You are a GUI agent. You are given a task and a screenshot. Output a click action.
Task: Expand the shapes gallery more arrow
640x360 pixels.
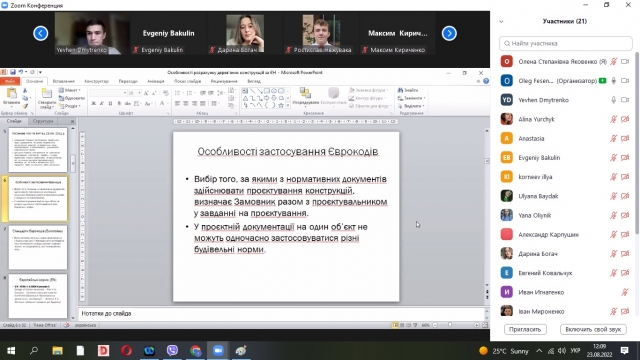click(288, 106)
